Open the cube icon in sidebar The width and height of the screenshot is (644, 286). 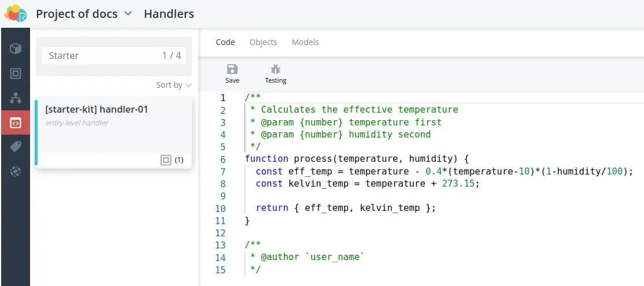click(x=16, y=49)
